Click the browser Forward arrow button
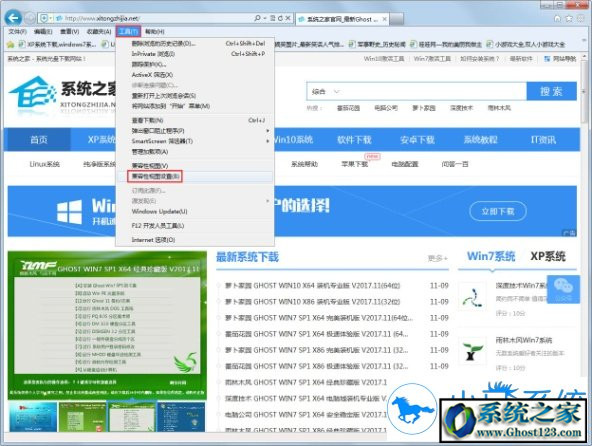592x446 pixels. pos(30,18)
